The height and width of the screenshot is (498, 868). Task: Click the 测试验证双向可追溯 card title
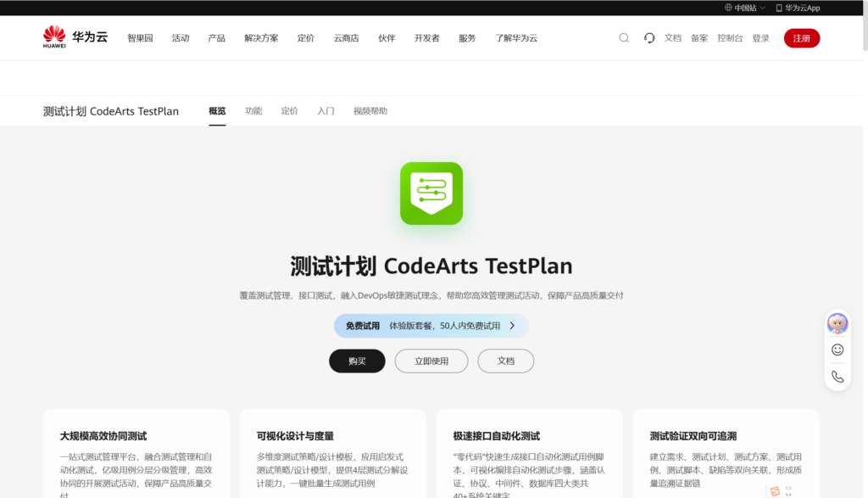click(693, 436)
